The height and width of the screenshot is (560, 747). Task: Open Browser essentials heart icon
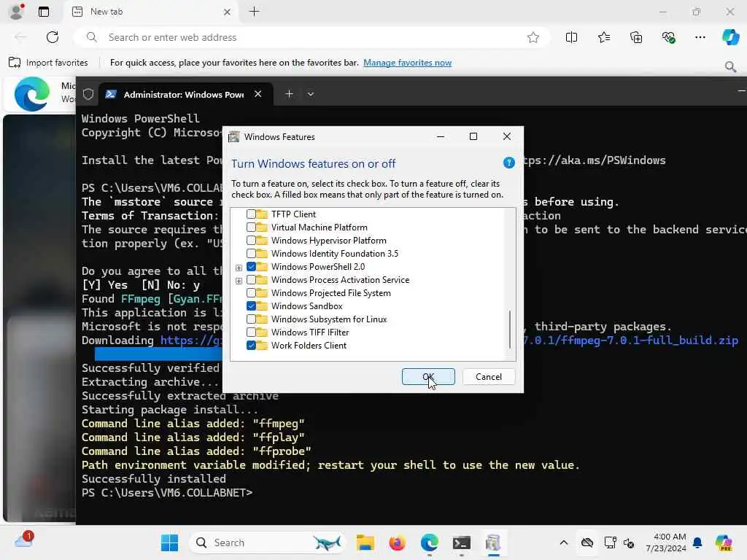668,37
